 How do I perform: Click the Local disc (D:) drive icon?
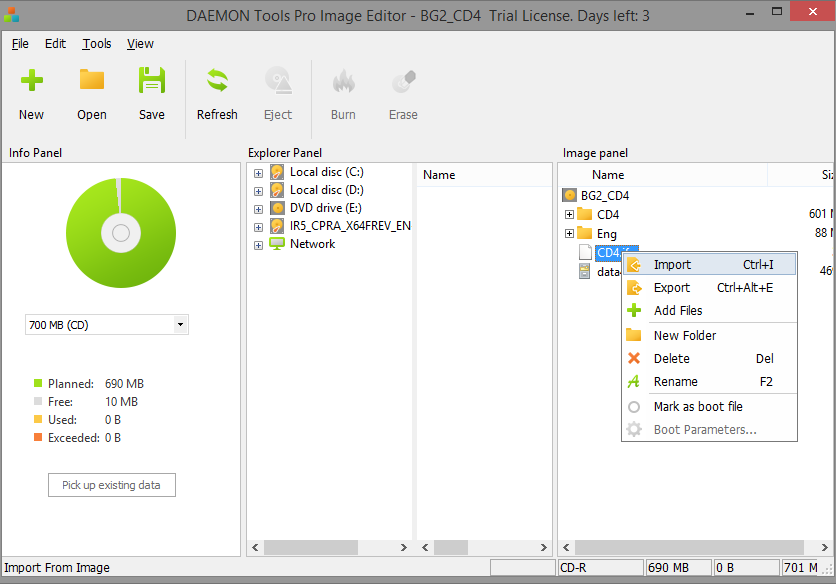click(x=277, y=190)
